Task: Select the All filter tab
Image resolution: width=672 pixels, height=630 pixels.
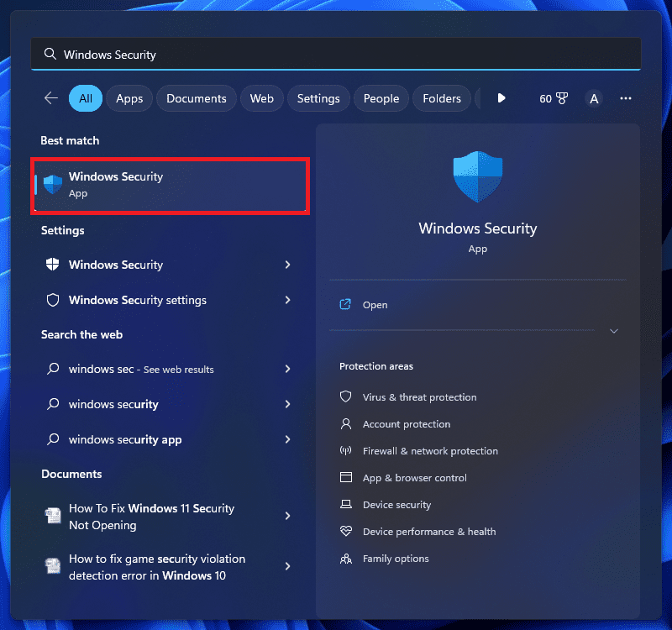Action: click(86, 98)
